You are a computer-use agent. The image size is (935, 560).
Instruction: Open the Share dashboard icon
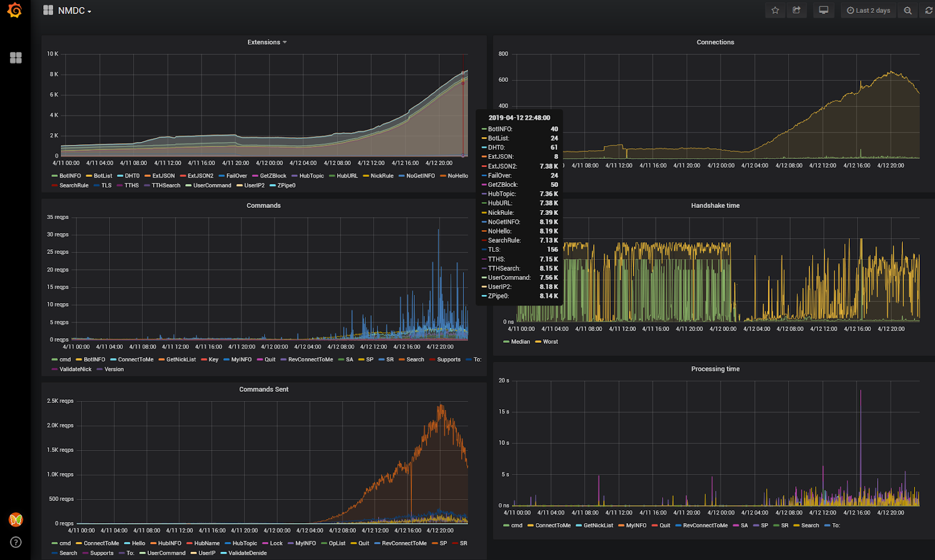tap(796, 10)
